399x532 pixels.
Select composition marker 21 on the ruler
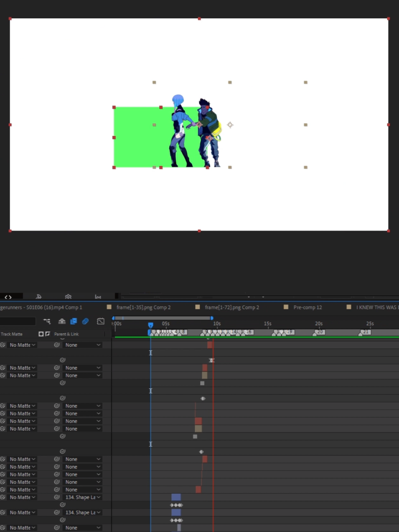tap(365, 332)
